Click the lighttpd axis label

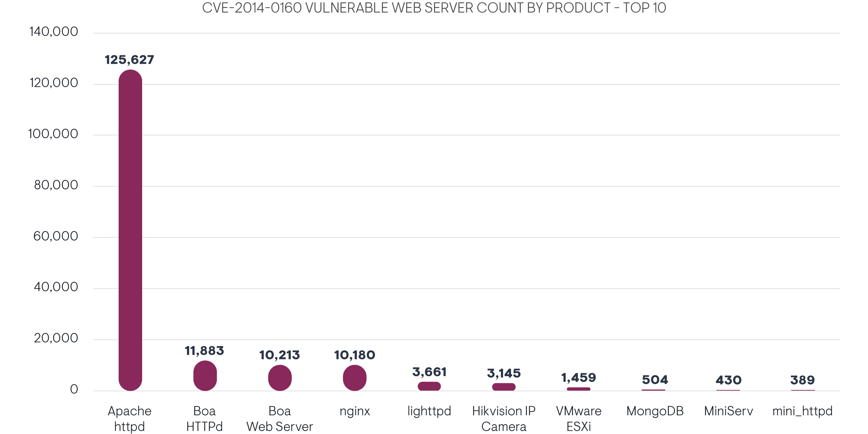pos(429,412)
